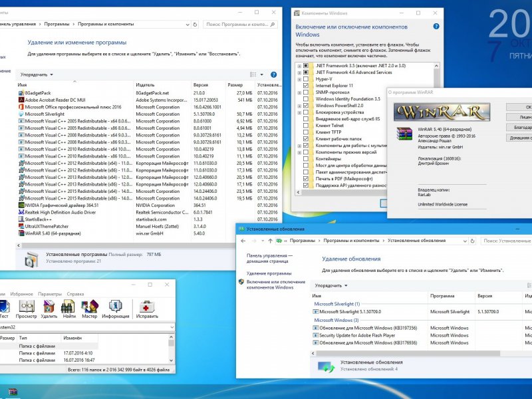The height and width of the screenshot is (399, 532).
Task: Enable SNMP-протокол checkbox
Action: point(306,92)
